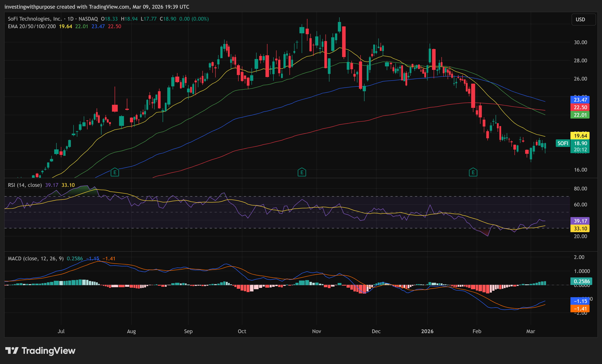This screenshot has height=364, width=602.
Task: Click the Nov label on time axis
Action: point(316,331)
